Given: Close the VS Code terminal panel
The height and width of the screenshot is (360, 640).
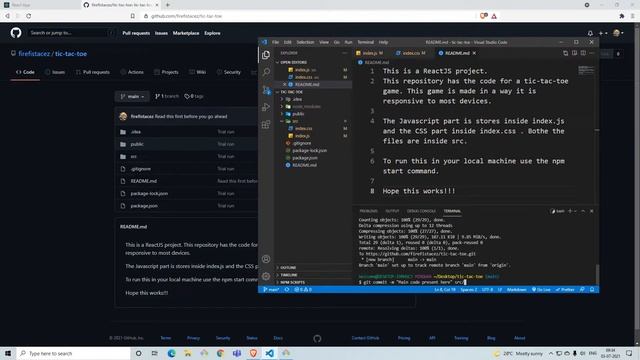Looking at the screenshot, I should click(591, 211).
